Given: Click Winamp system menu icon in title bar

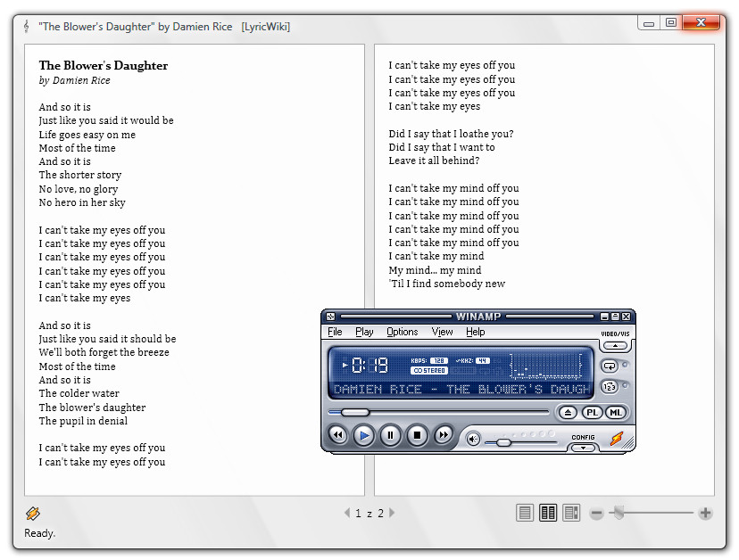Looking at the screenshot, I should (x=330, y=317).
